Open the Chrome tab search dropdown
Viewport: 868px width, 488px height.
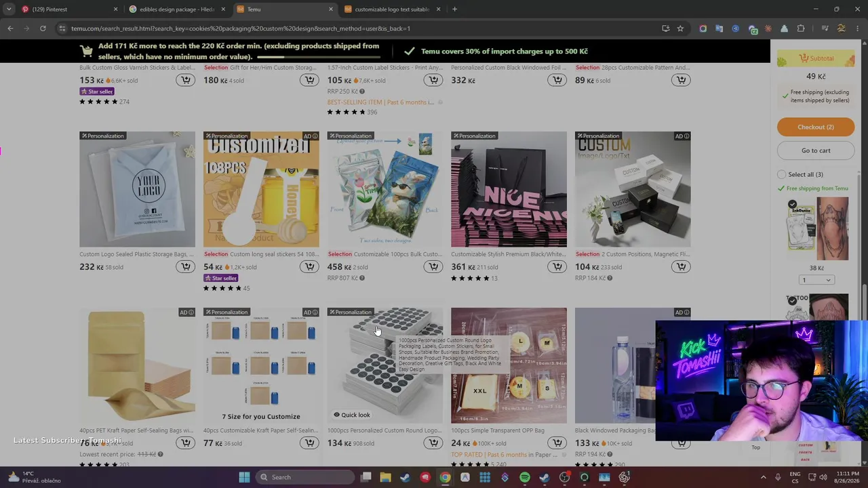click(x=9, y=9)
